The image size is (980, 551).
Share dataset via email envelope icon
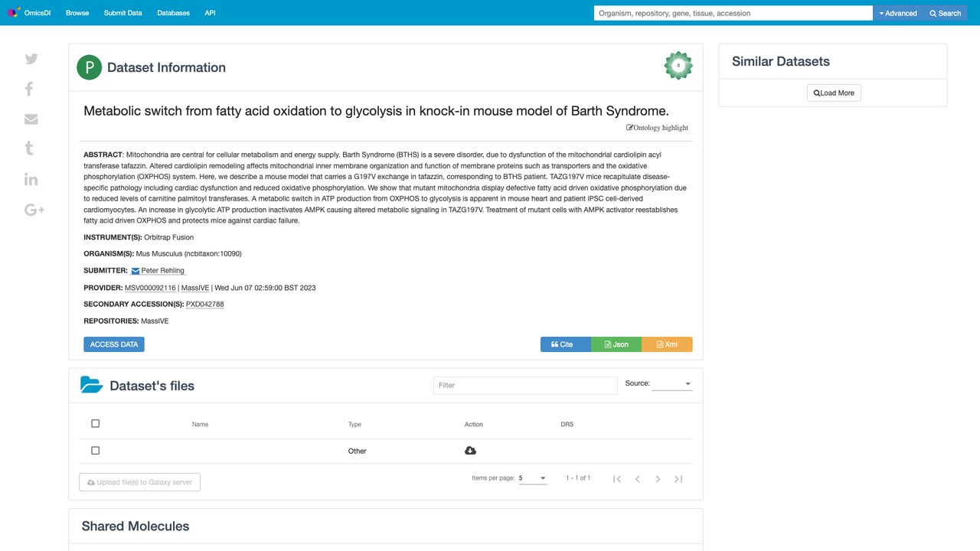click(x=31, y=119)
